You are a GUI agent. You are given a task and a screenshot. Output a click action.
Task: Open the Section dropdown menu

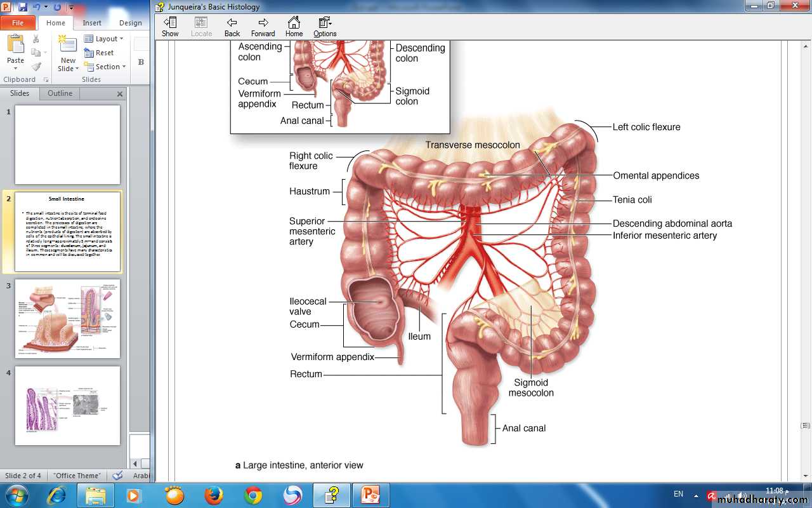[x=105, y=67]
